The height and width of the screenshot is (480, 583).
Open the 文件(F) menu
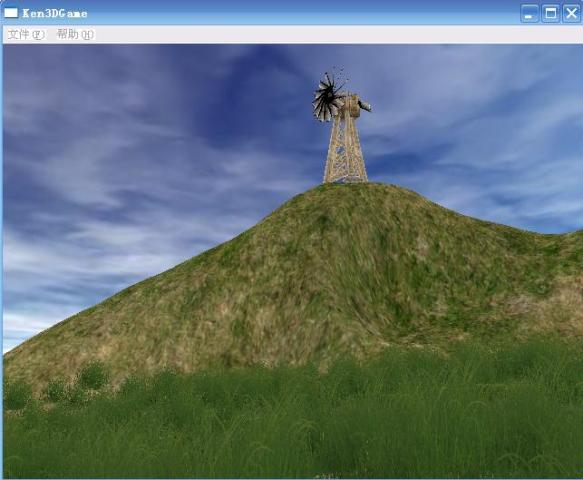coord(26,35)
